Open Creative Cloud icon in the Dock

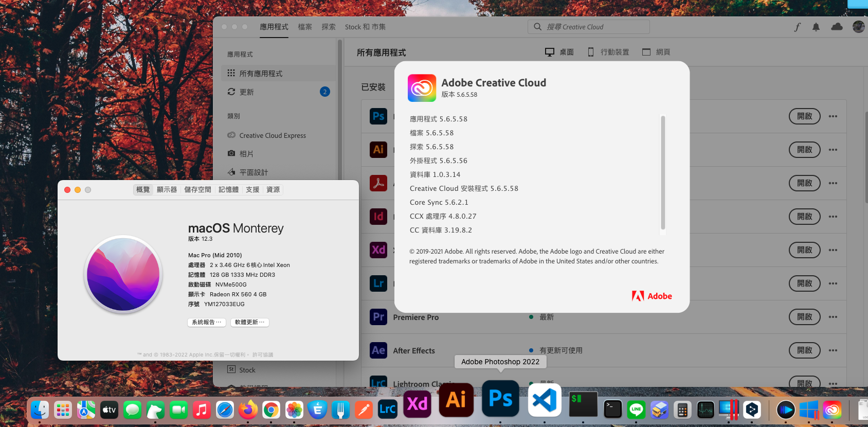832,410
